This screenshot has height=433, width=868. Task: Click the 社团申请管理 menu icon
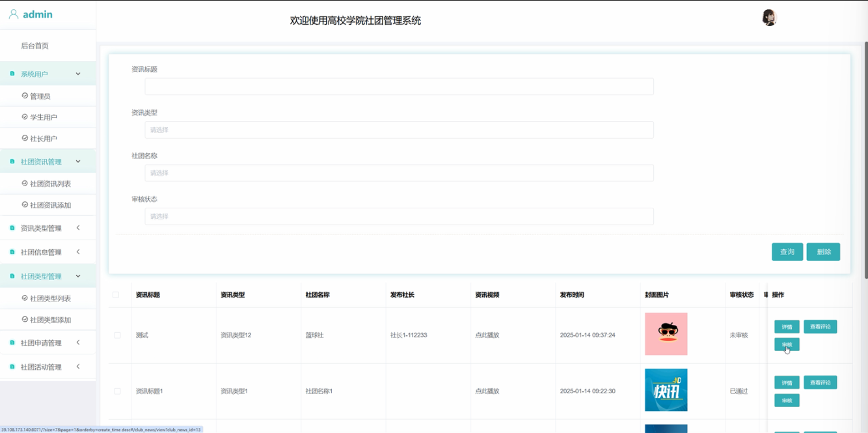pos(12,342)
